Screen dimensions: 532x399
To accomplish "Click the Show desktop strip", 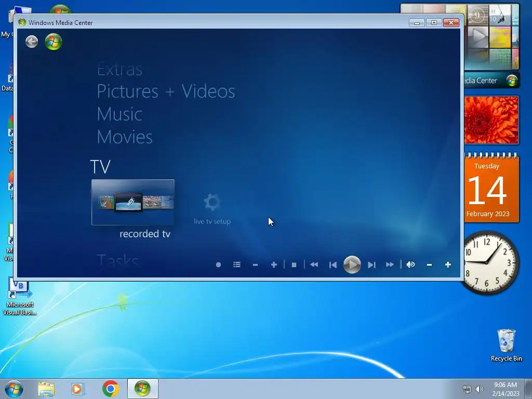I will pos(528,389).
